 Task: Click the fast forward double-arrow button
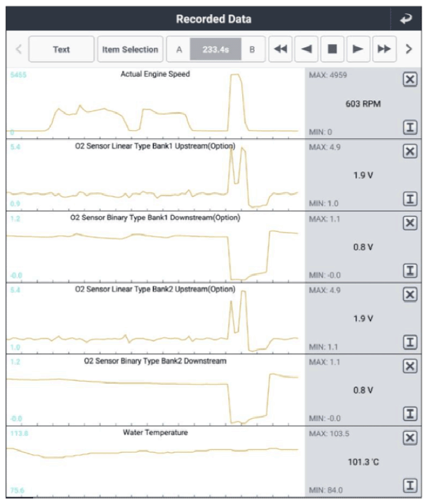click(384, 49)
